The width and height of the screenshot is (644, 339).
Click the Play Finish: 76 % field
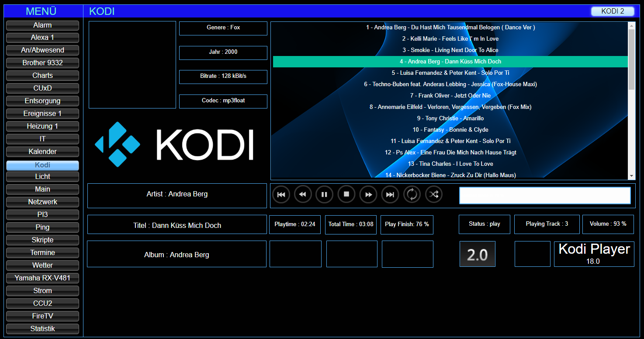[x=407, y=225]
